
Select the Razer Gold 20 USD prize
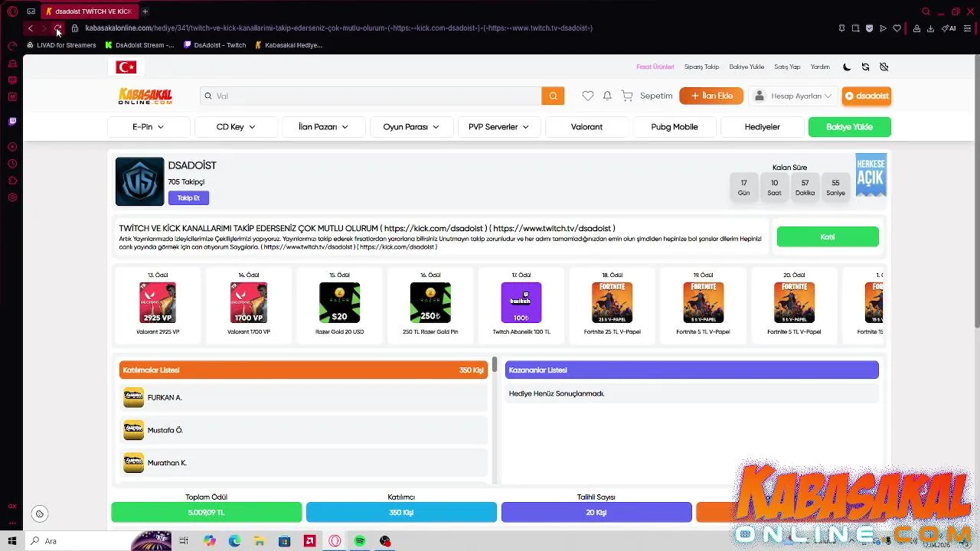click(340, 304)
